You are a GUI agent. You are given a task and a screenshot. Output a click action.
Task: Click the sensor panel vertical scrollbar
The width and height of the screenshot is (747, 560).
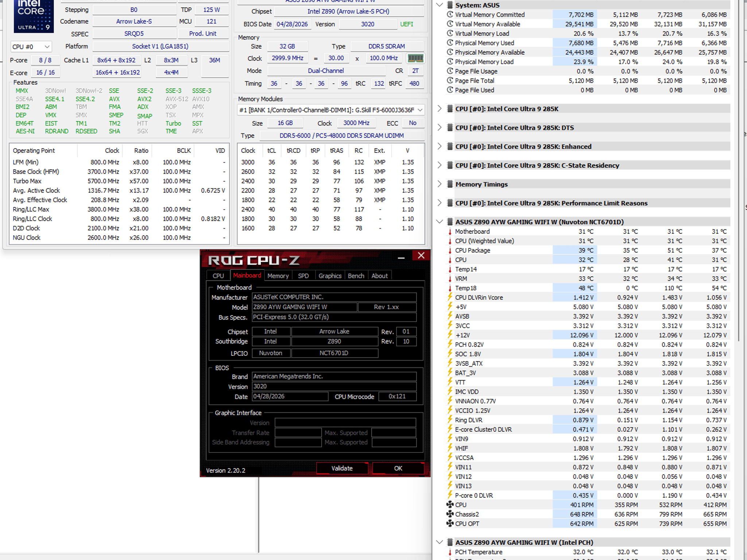(x=739, y=171)
